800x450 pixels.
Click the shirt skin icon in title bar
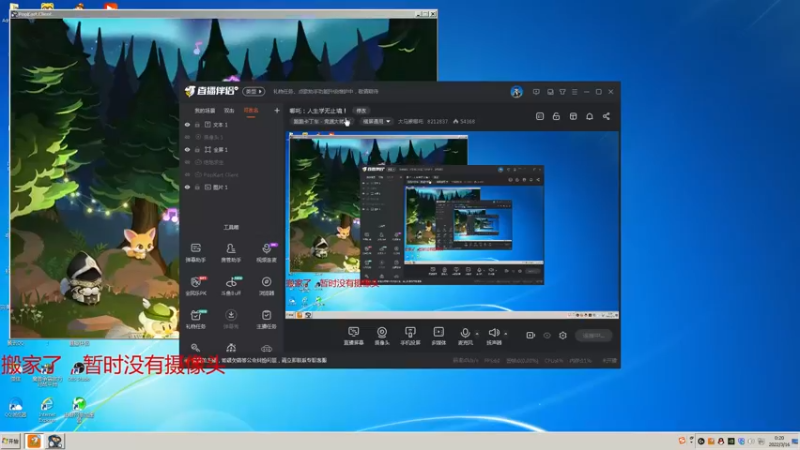point(562,92)
